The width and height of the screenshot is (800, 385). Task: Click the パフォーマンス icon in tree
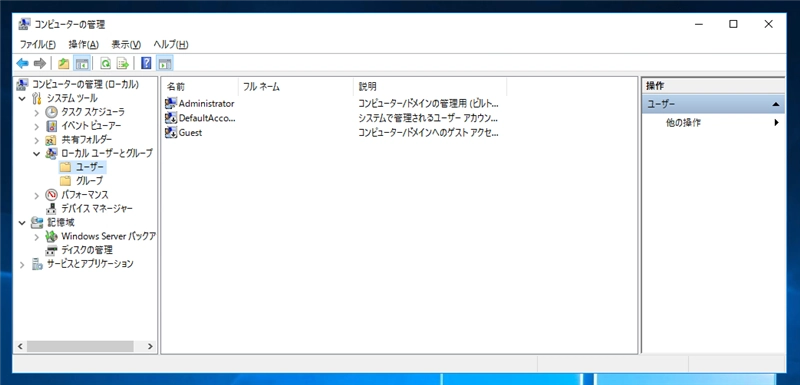point(52,194)
